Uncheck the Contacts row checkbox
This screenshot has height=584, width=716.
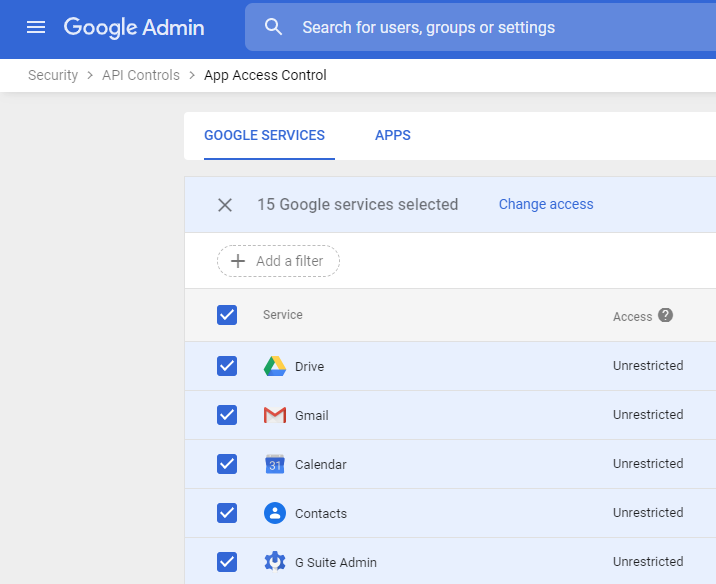point(227,513)
